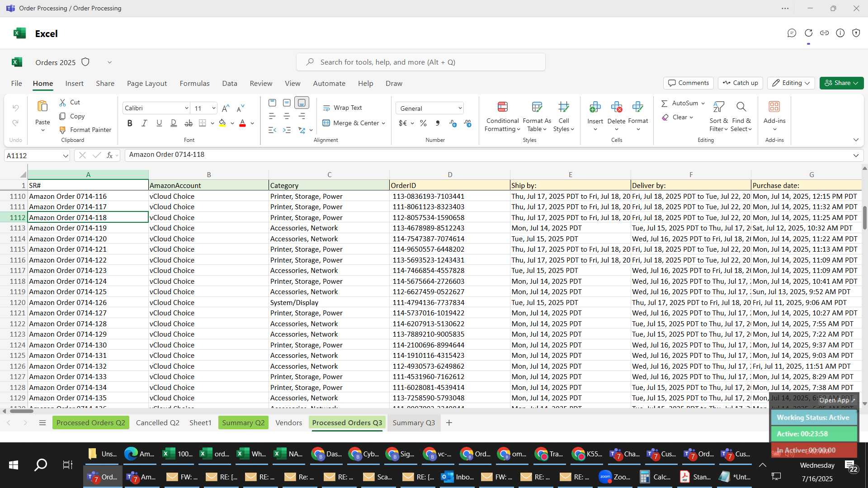The height and width of the screenshot is (488, 868).
Task: Decrease indent
Action: 272,130
